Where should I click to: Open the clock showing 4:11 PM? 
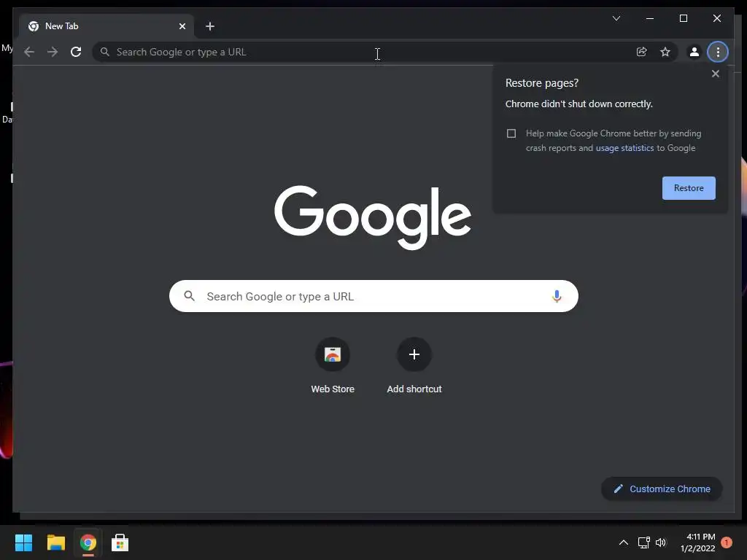(x=698, y=542)
